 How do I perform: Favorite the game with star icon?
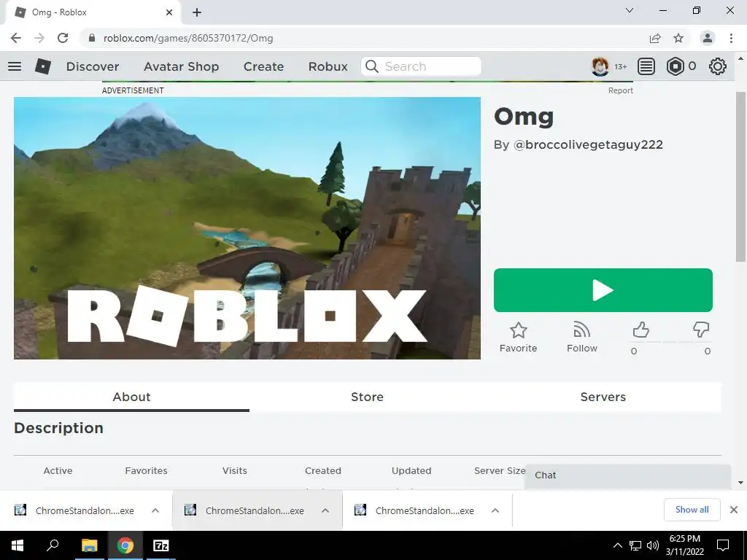point(519,337)
